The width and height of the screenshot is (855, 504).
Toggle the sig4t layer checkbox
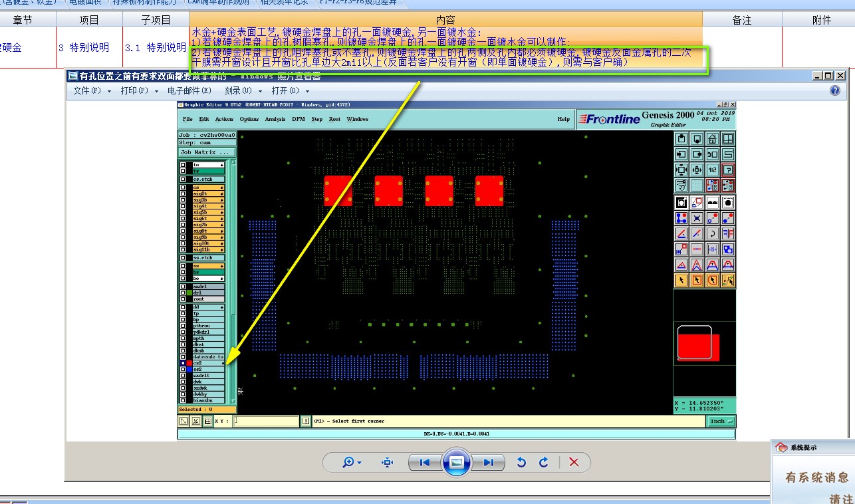click(183, 206)
